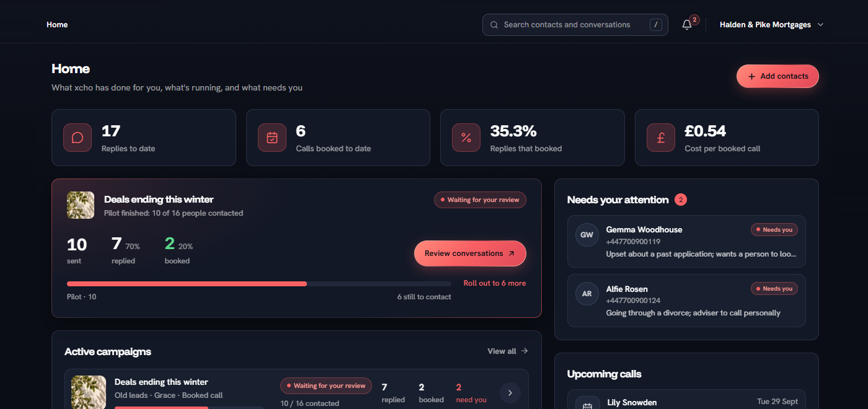Focus the Search contacts and conversations field

click(575, 25)
